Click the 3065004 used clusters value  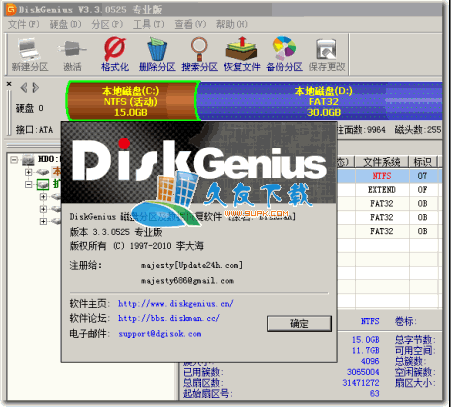coord(363,372)
